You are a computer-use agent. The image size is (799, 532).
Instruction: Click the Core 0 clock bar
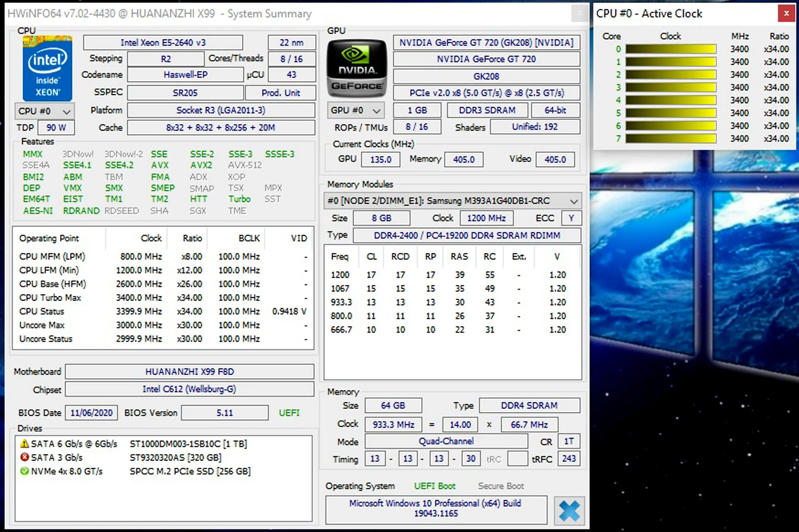pos(671,49)
